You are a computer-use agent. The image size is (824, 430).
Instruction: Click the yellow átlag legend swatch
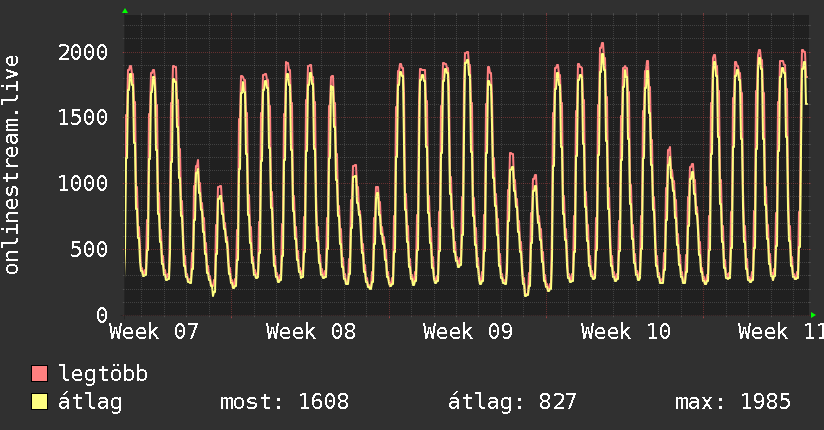[39, 402]
